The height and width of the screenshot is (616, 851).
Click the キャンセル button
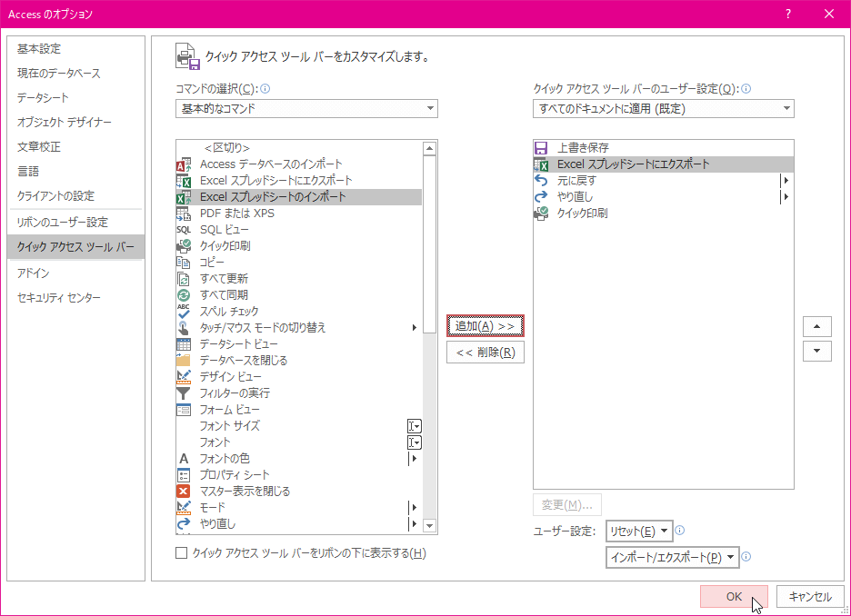pyautogui.click(x=810, y=597)
